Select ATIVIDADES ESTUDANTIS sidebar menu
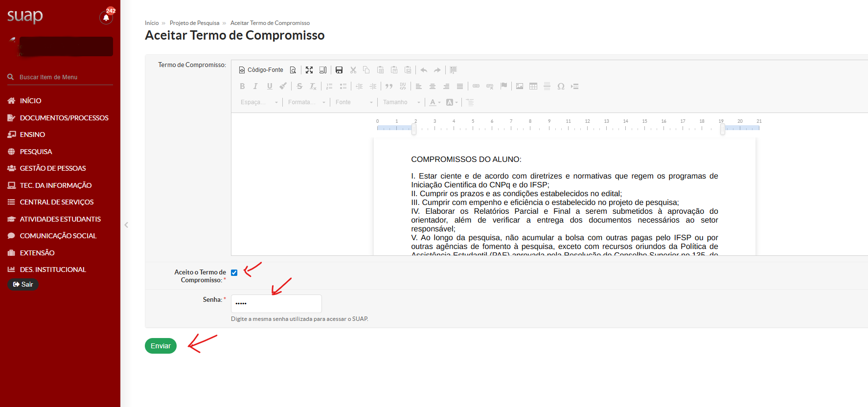 [60, 219]
